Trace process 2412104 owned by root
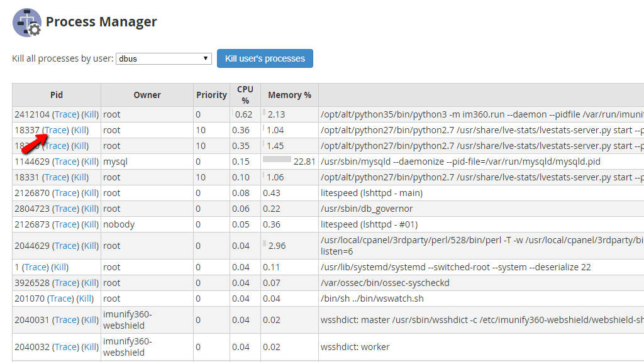 (63, 114)
